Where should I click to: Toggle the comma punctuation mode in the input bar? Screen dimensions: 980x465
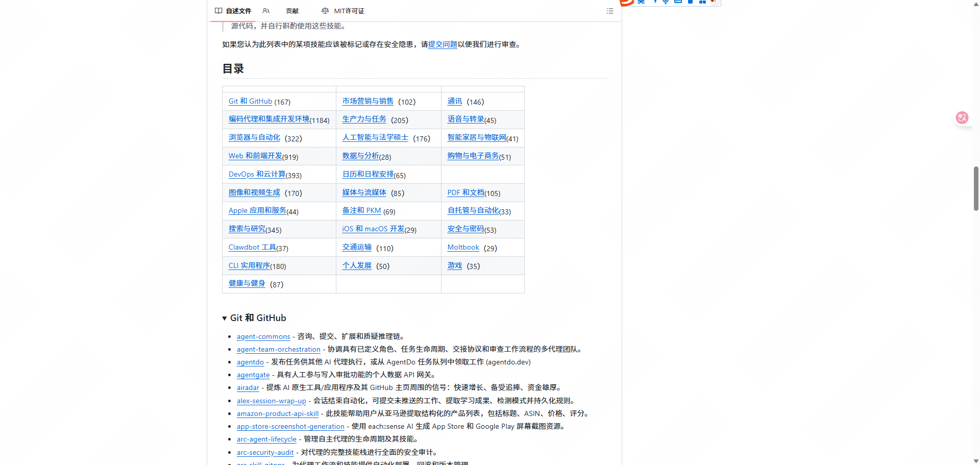click(655, 2)
